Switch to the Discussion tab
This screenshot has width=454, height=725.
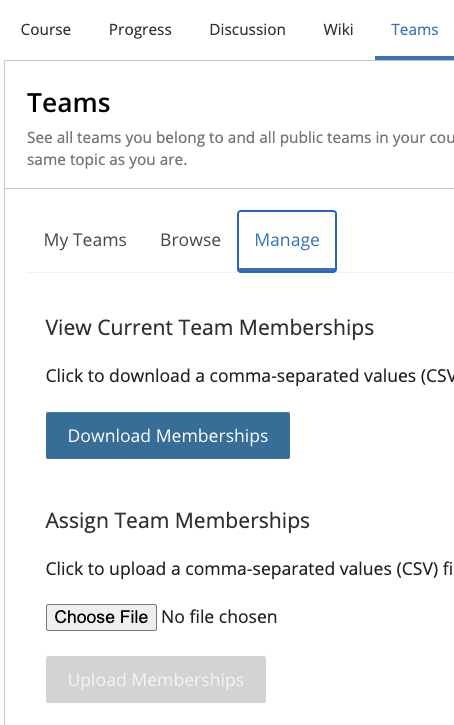click(x=247, y=30)
